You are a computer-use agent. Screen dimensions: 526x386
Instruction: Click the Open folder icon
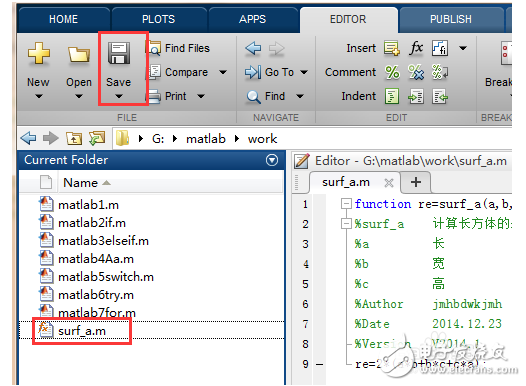(x=79, y=54)
